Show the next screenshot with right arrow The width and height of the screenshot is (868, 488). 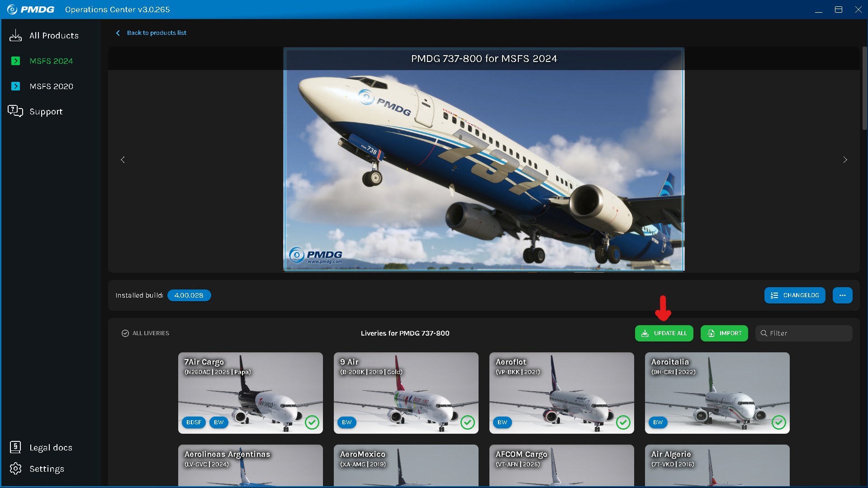click(x=845, y=160)
